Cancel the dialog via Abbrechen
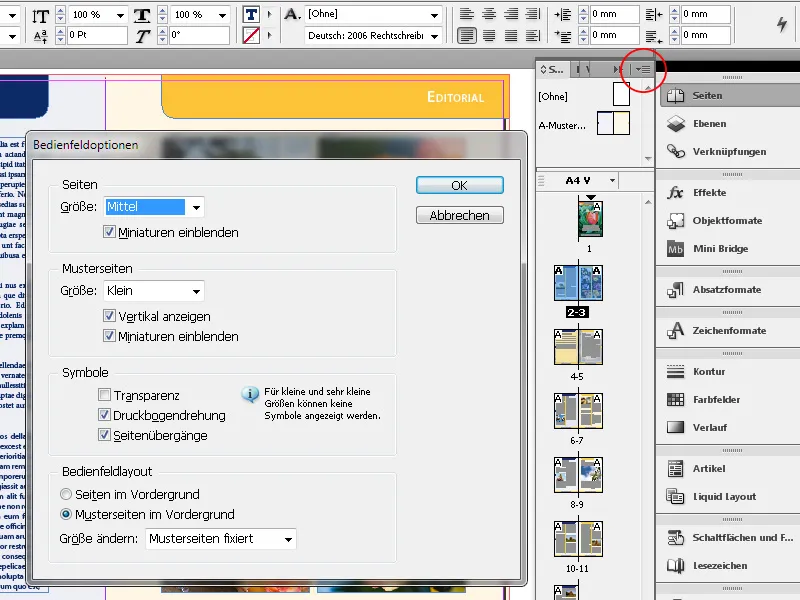 (x=459, y=214)
